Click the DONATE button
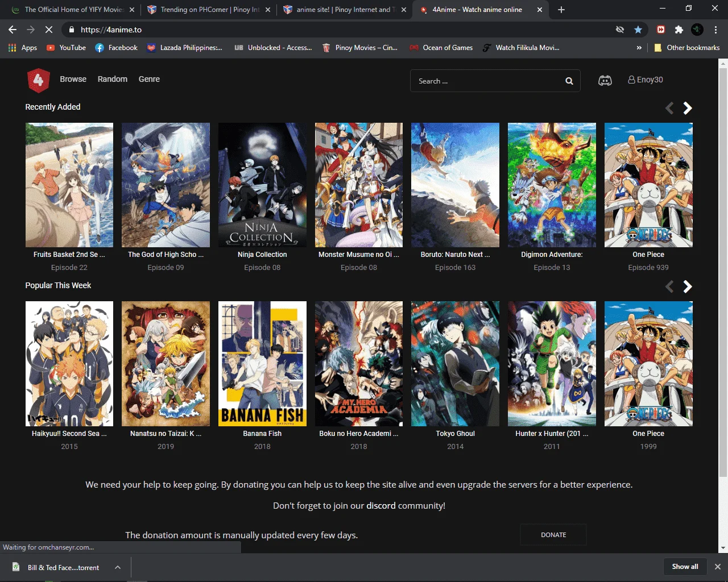728x582 pixels. tap(553, 535)
